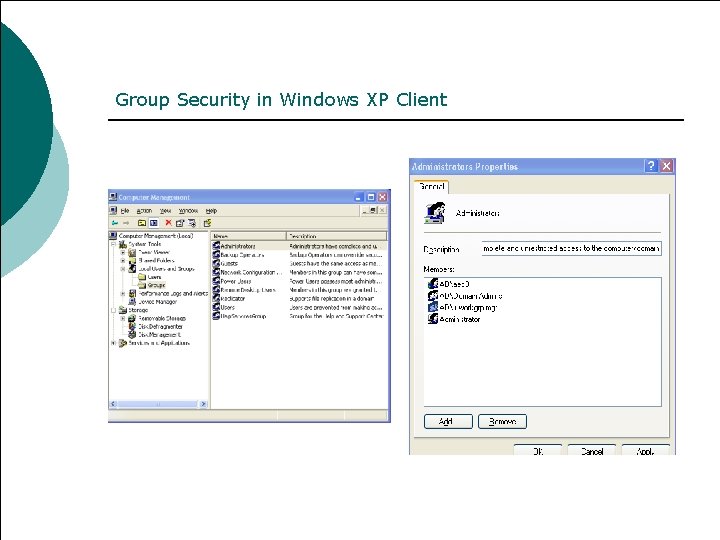Click the tree pane scroll left arrow
The width and height of the screenshot is (720, 540).
(x=113, y=404)
